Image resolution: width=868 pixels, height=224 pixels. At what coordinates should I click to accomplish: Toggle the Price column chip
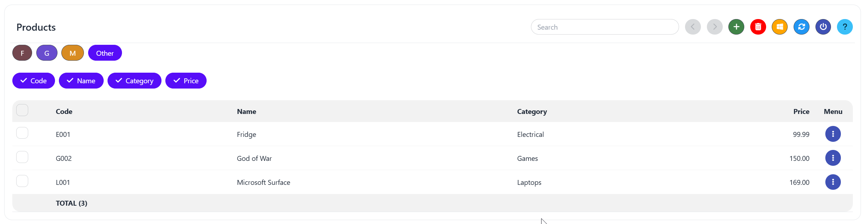[x=186, y=81]
